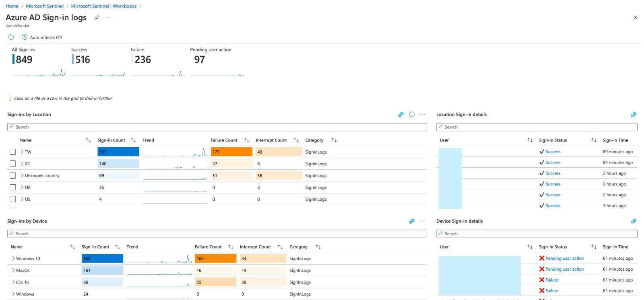This screenshot has width=644, height=300.
Task: Focus the Device Sign-in details search box
Action: [537, 234]
